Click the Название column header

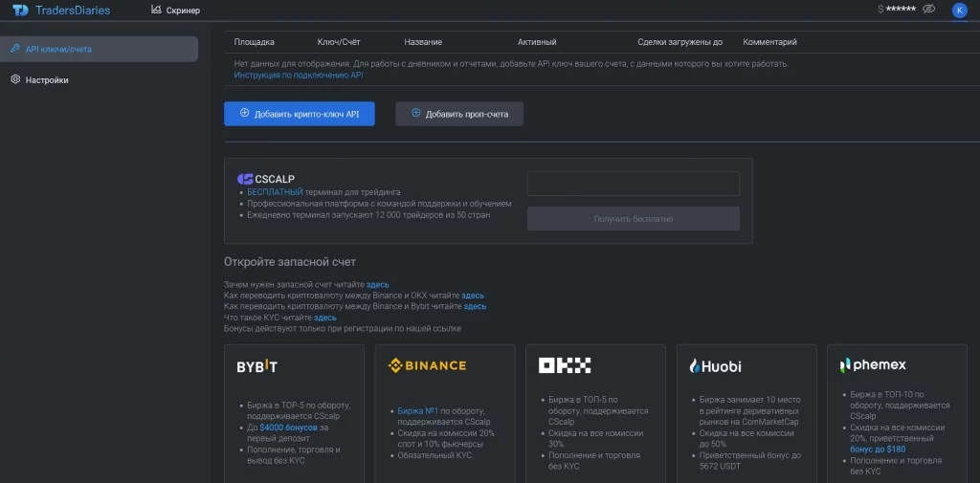[x=423, y=42]
